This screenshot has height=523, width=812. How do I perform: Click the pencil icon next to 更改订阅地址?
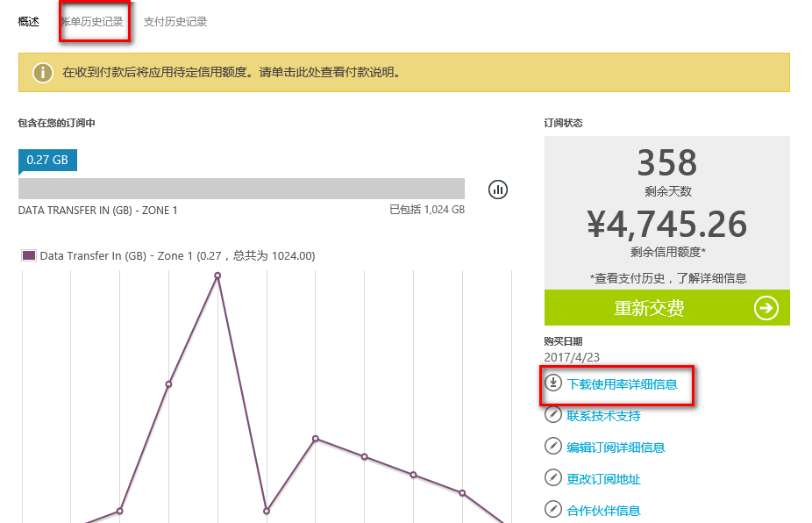(553, 478)
